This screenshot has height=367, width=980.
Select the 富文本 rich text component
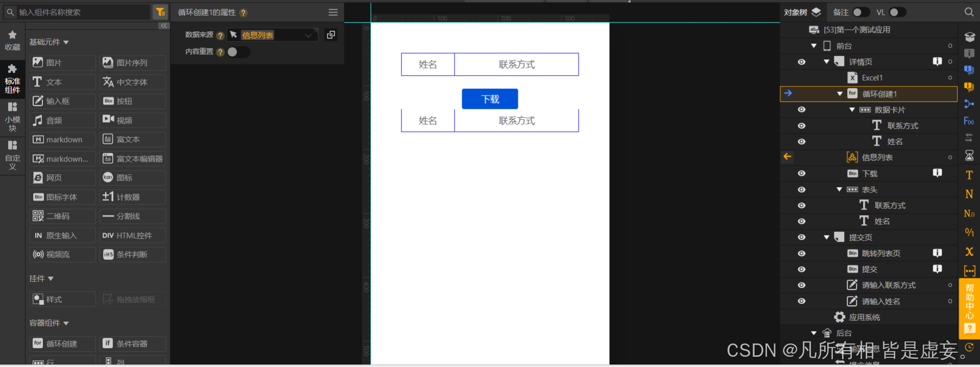point(133,140)
